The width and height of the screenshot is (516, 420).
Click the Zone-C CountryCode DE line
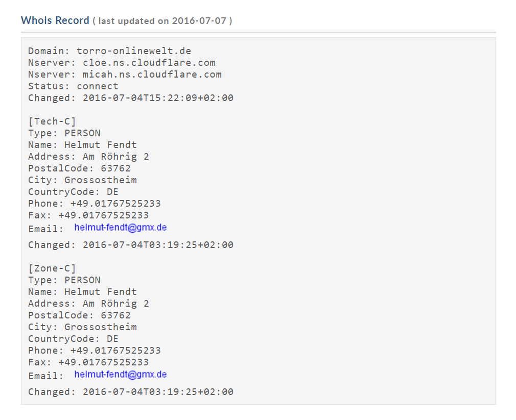(x=73, y=339)
